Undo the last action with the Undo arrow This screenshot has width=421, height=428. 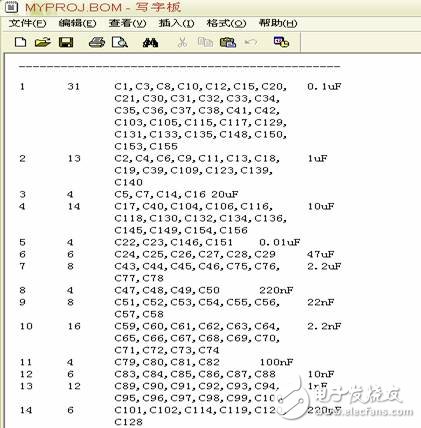(x=251, y=42)
